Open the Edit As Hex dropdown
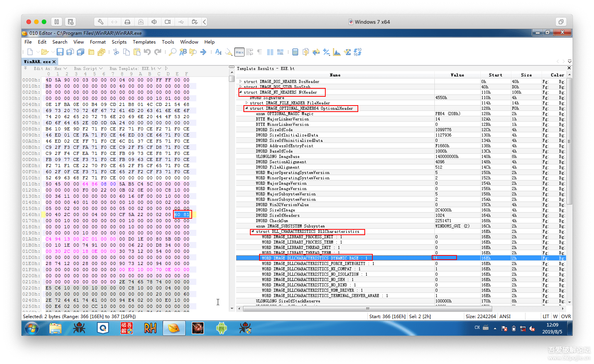Image resolution: width=594 pixels, height=364 pixels. [51, 68]
